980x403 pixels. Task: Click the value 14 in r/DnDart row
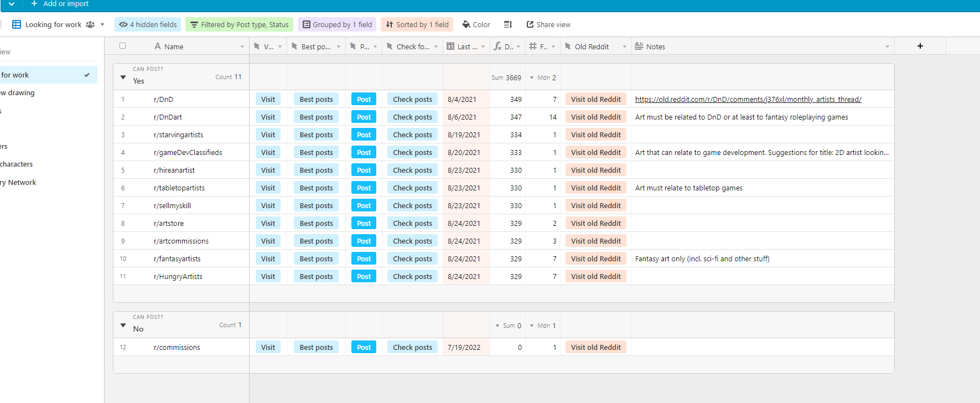coord(553,117)
